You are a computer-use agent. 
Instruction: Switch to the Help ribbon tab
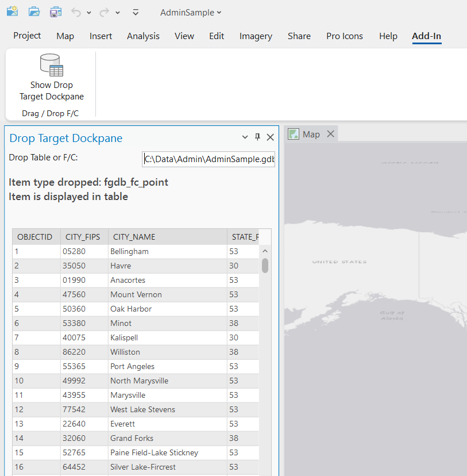388,36
